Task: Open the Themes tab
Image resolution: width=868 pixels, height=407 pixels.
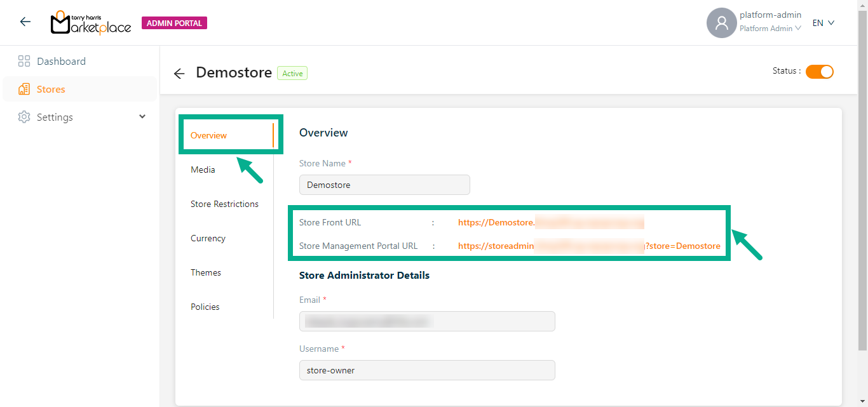Action: pyautogui.click(x=206, y=273)
